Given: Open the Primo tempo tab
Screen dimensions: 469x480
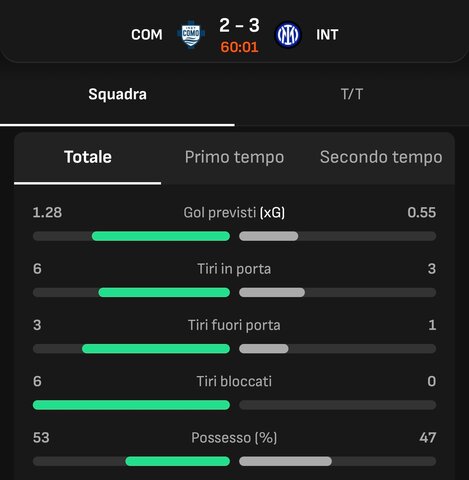Looking at the screenshot, I should [234, 157].
